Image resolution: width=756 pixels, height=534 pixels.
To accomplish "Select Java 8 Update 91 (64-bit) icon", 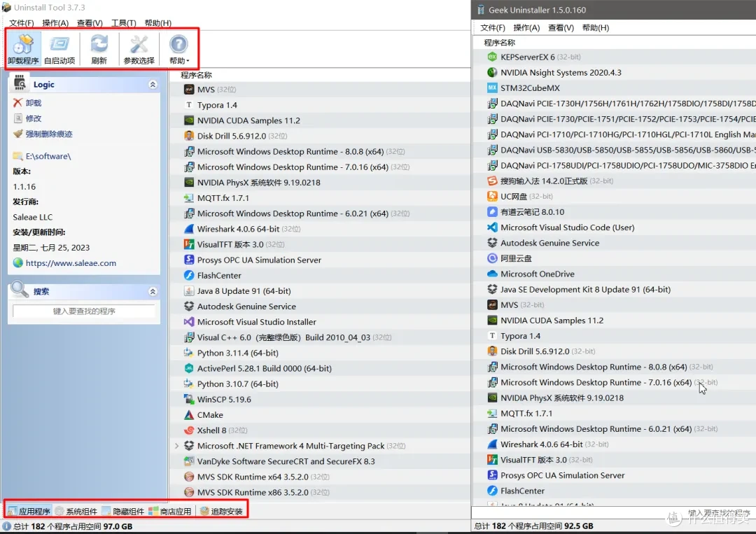I will point(189,290).
